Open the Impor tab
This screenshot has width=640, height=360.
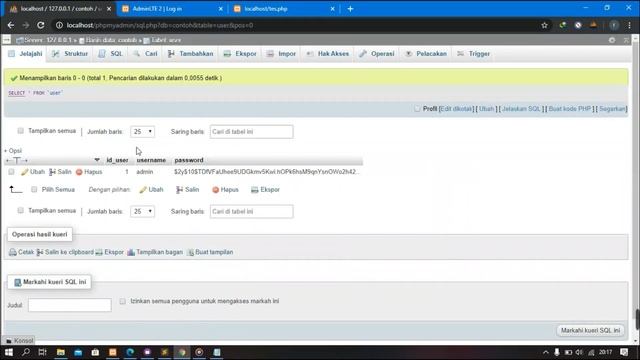pos(282,54)
